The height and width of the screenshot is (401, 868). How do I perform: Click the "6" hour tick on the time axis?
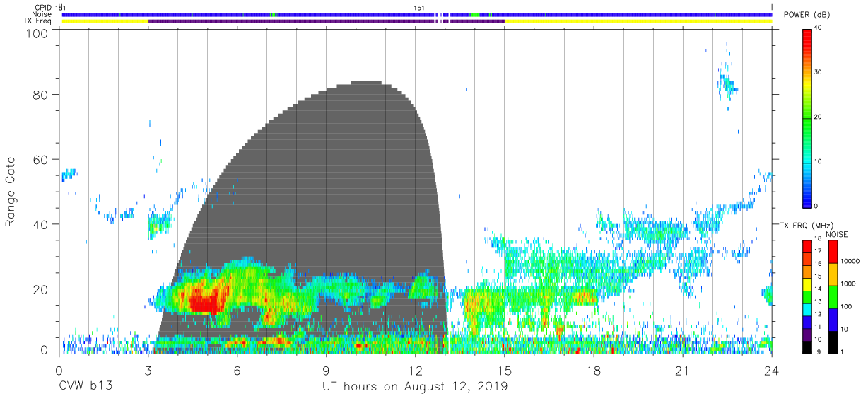pyautogui.click(x=237, y=371)
